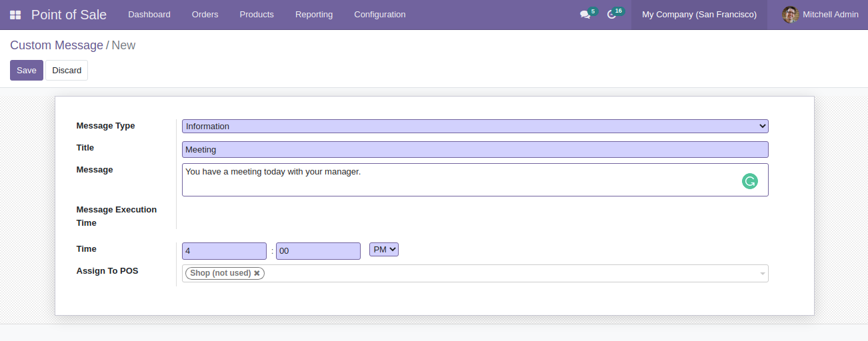The image size is (868, 341).
Task: Open the conversations chat icon
Action: coord(585,15)
